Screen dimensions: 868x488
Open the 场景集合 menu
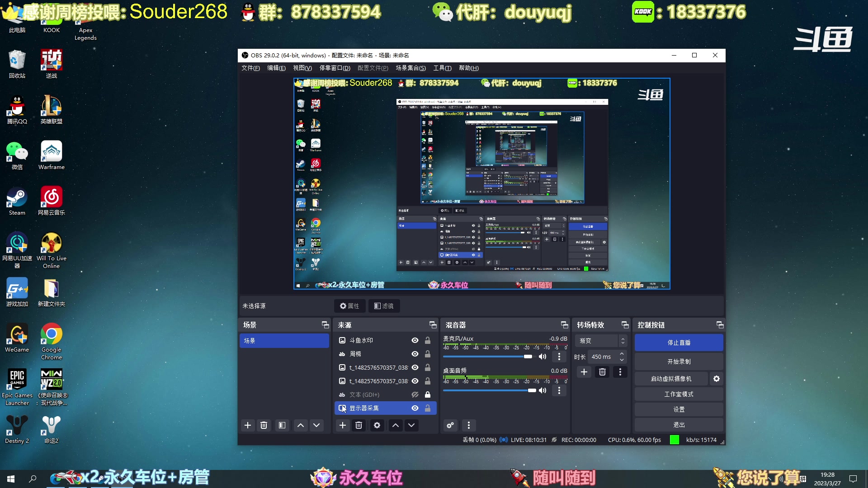point(411,68)
